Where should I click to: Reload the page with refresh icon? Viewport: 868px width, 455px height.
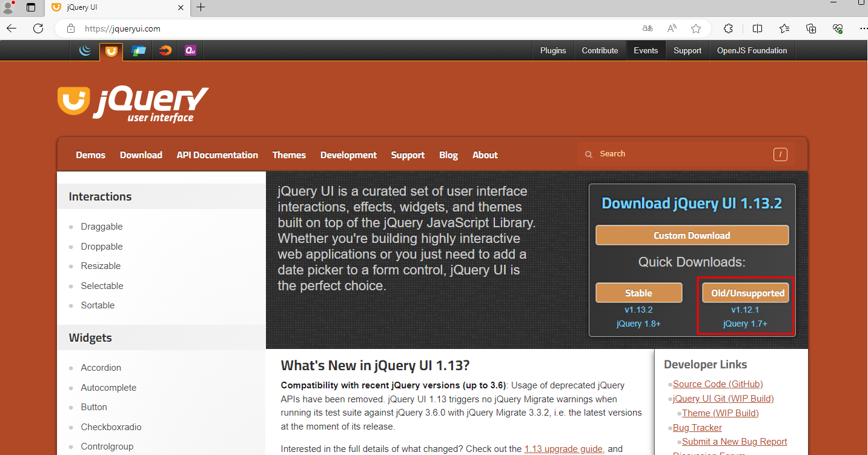pos(38,28)
